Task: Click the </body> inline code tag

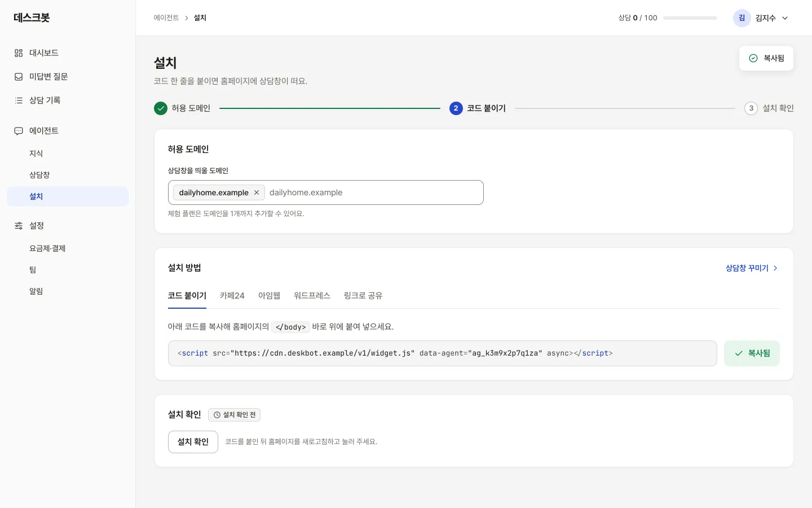Action: coord(290,327)
